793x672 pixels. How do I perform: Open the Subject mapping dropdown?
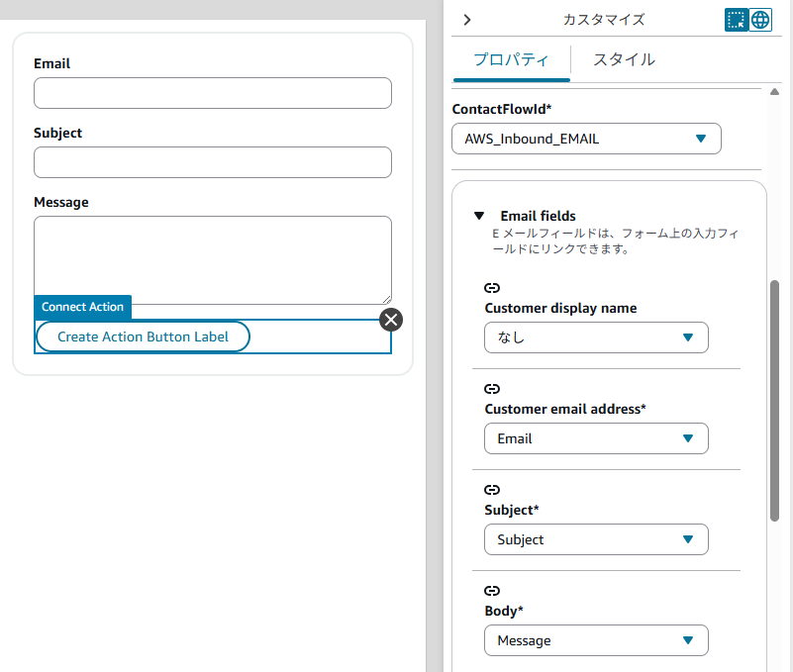(596, 539)
